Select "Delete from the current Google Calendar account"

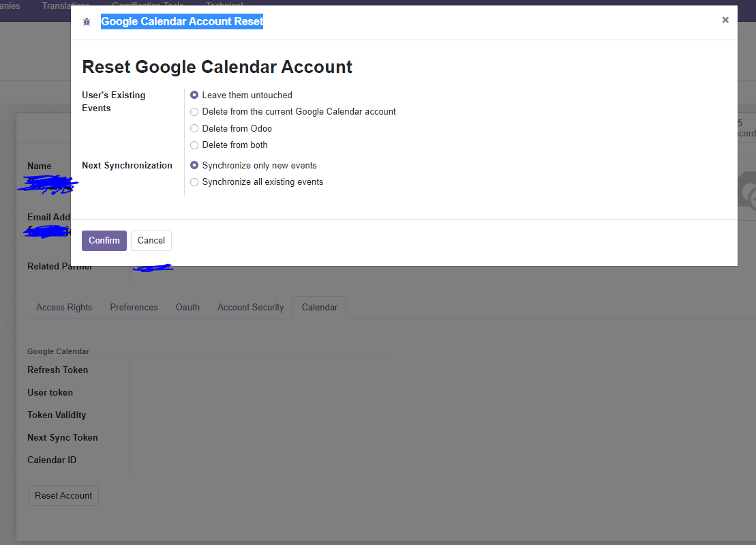click(194, 111)
